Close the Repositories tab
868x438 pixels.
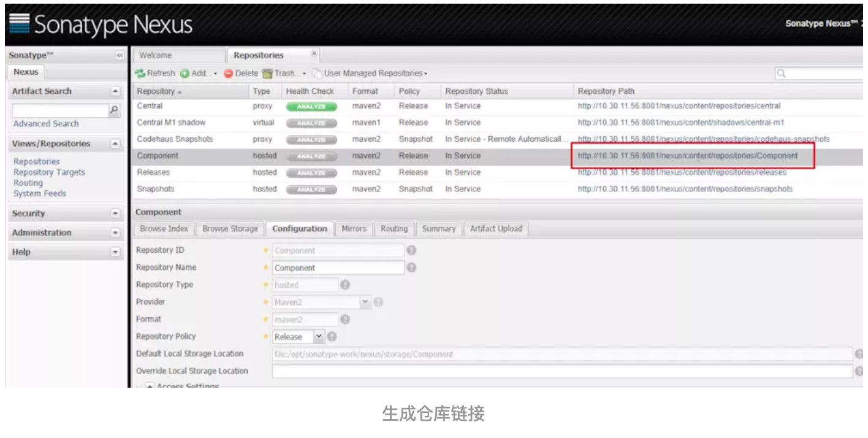coord(314,53)
